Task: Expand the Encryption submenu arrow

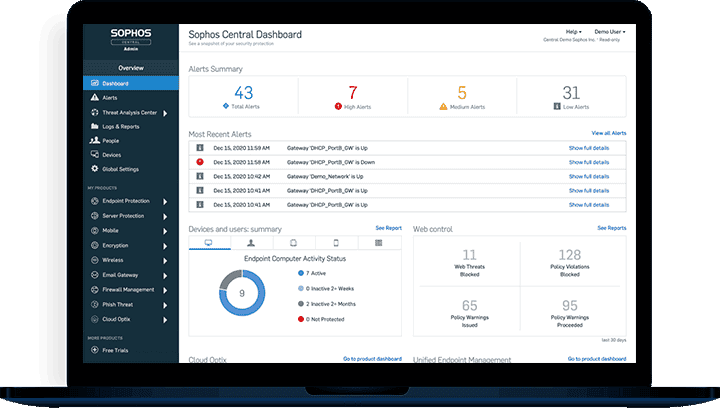Action: [x=165, y=246]
